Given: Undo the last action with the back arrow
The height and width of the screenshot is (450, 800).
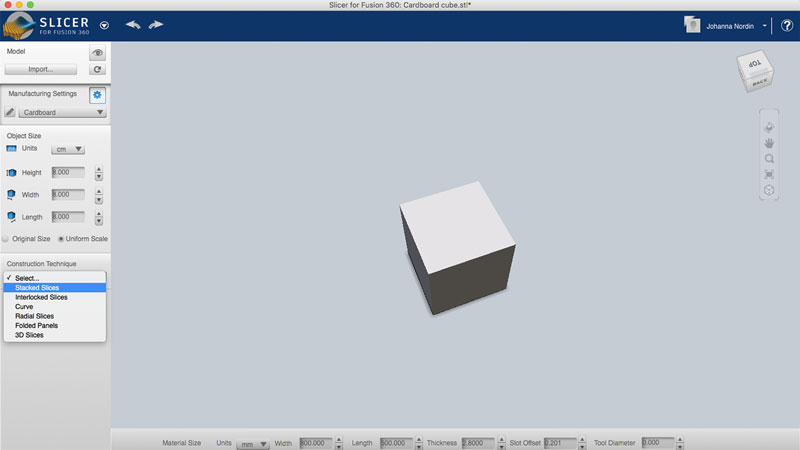Looking at the screenshot, I should [133, 24].
